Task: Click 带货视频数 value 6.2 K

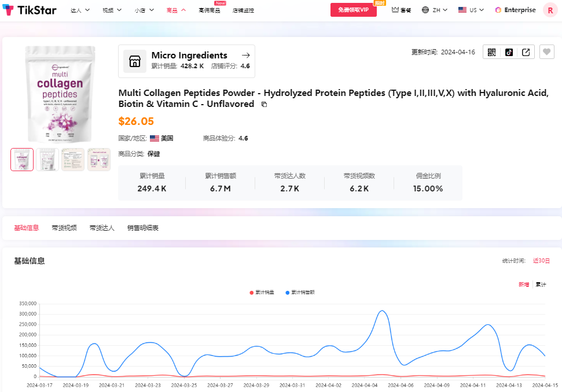Action: 359,188
